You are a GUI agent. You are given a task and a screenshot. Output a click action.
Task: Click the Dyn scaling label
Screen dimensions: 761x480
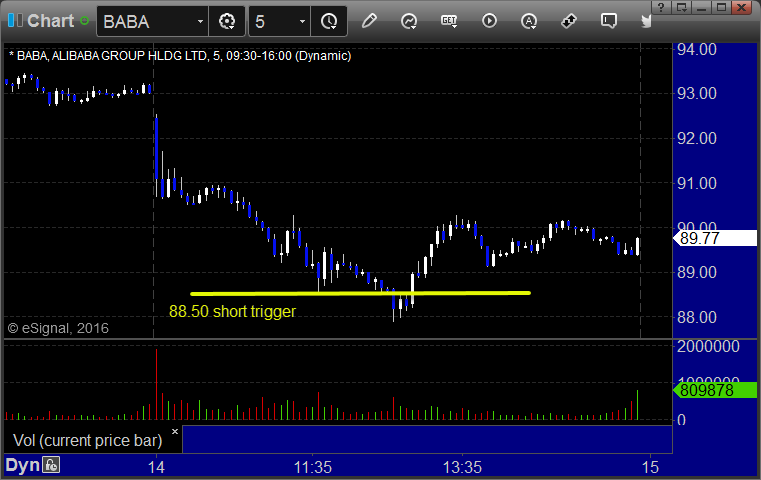click(x=22, y=465)
